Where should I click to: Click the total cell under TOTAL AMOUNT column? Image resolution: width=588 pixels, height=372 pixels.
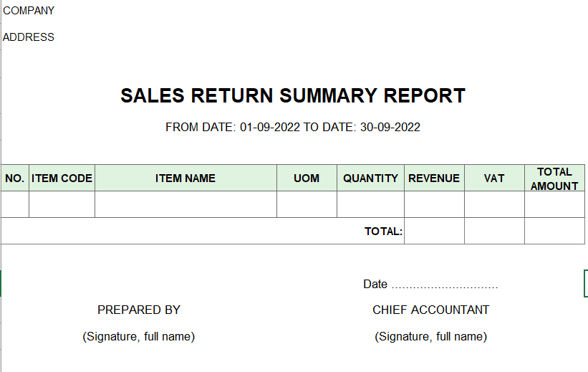click(554, 231)
